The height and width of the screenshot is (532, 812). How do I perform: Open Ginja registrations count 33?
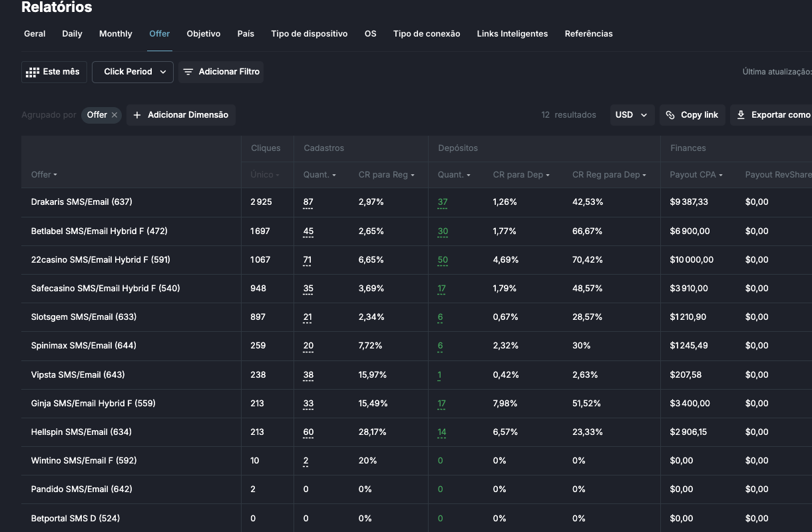click(x=308, y=404)
